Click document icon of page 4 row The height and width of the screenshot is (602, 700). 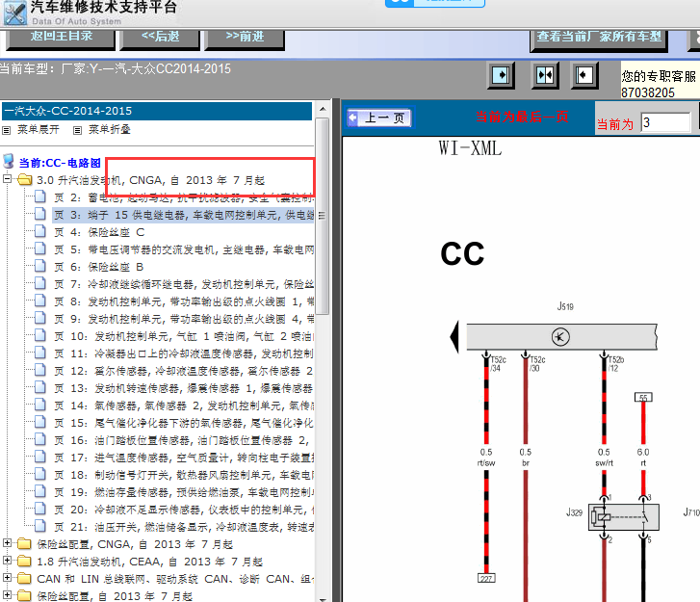point(40,231)
